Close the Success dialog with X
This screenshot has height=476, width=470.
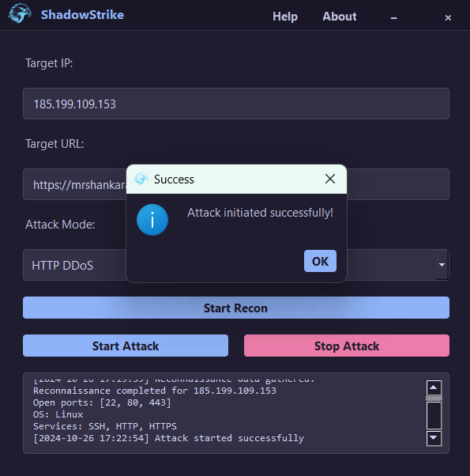[x=330, y=179]
